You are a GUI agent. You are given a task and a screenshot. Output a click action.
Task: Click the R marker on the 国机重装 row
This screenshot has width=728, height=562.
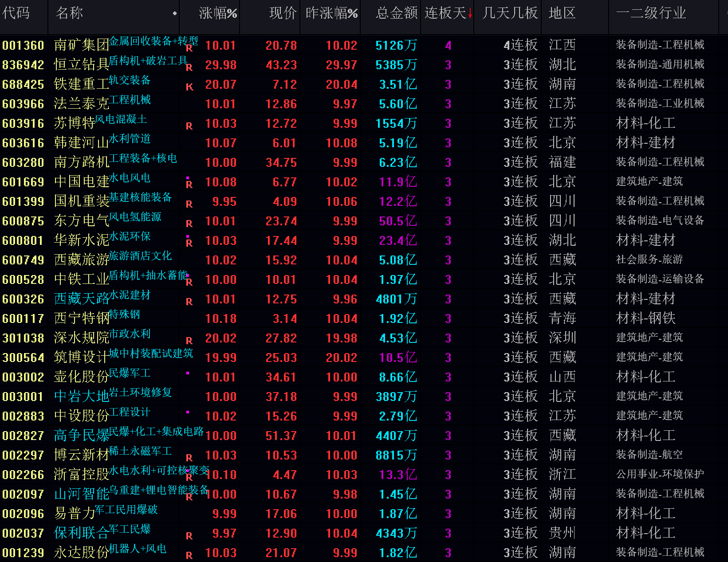pos(189,204)
